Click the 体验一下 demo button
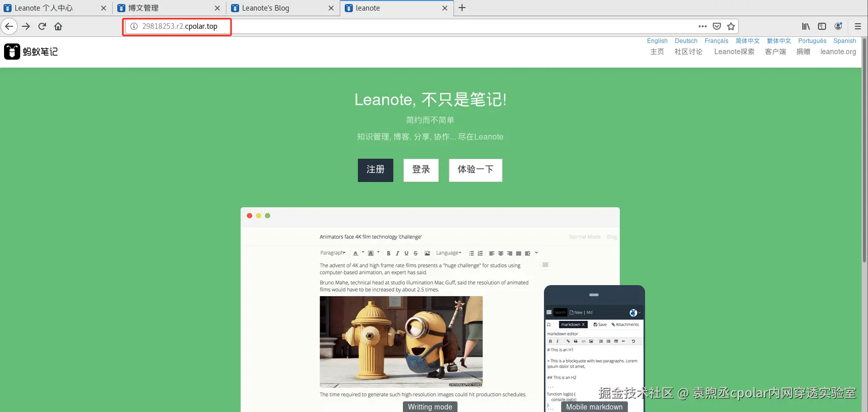The height and width of the screenshot is (412, 868). 476,170
